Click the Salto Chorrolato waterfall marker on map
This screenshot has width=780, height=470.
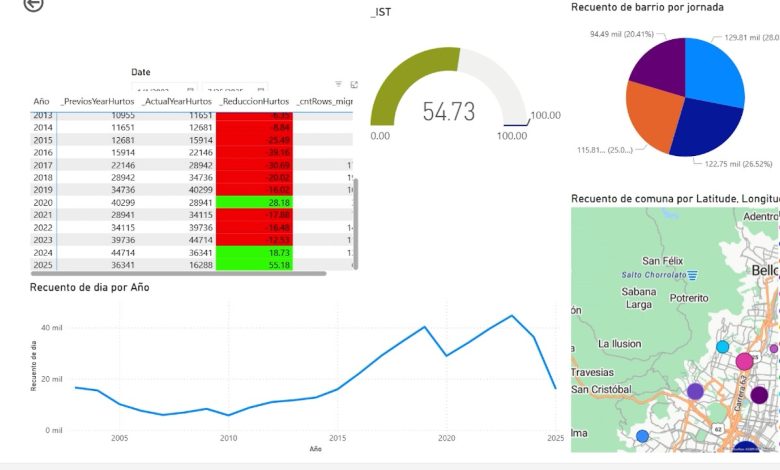point(694,274)
